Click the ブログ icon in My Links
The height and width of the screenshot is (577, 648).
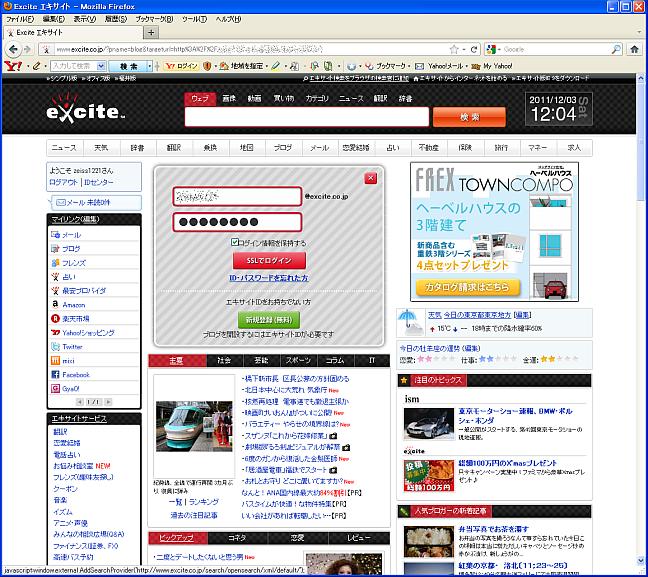click(55, 249)
